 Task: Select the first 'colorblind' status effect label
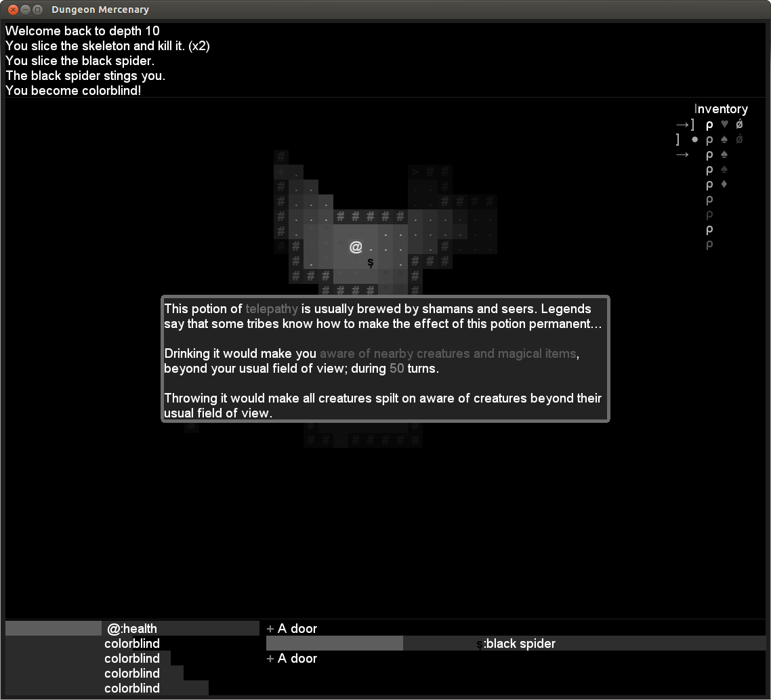point(132,643)
